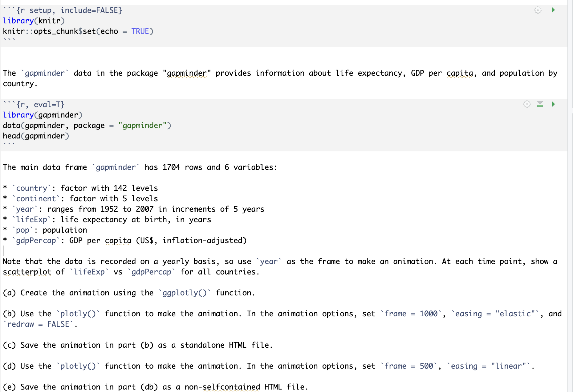Click the knitr::opts_chunk$set line
Viewport: 573px width, 392px height.
click(x=49, y=31)
